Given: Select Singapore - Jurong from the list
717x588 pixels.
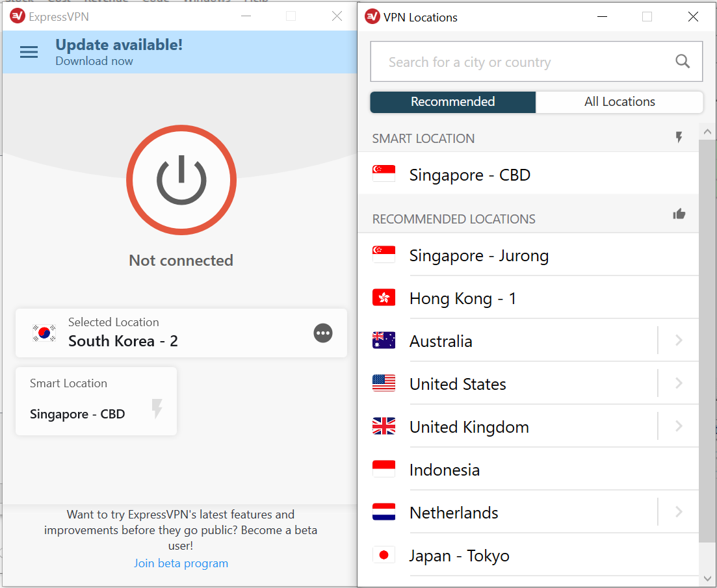Looking at the screenshot, I should coord(528,255).
